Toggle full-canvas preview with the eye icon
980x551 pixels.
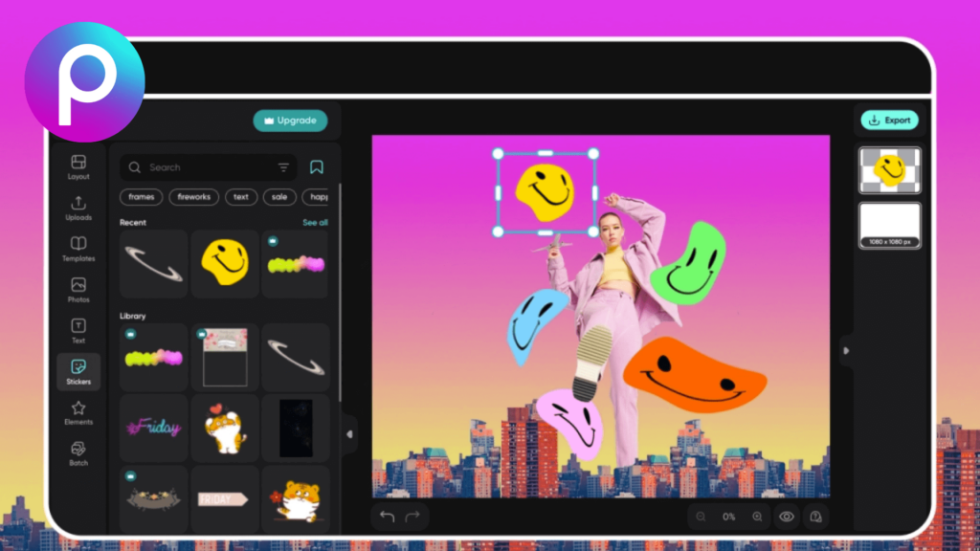coord(787,517)
